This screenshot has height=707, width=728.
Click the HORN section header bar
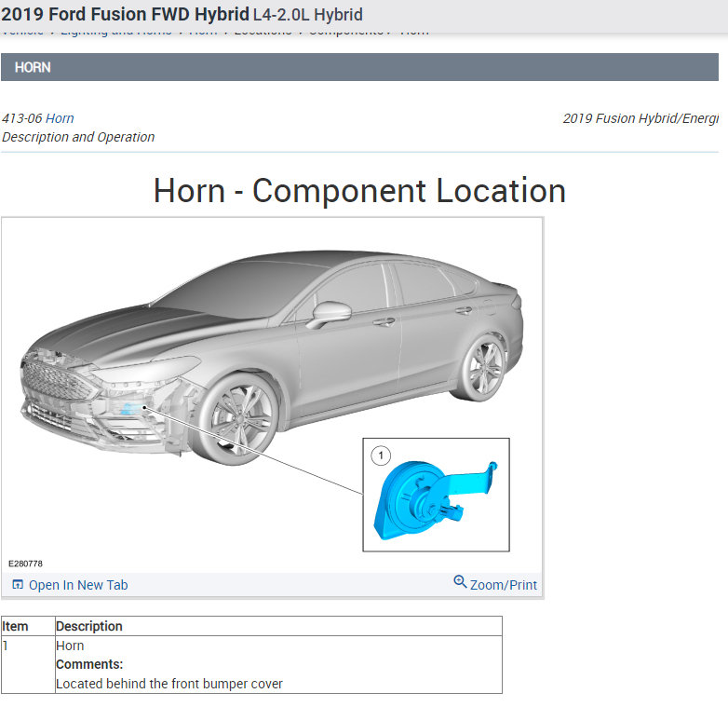pyautogui.click(x=359, y=67)
